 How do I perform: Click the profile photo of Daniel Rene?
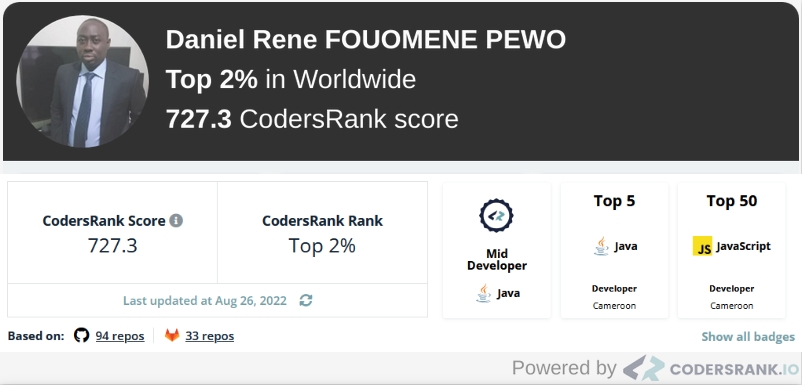click(83, 82)
